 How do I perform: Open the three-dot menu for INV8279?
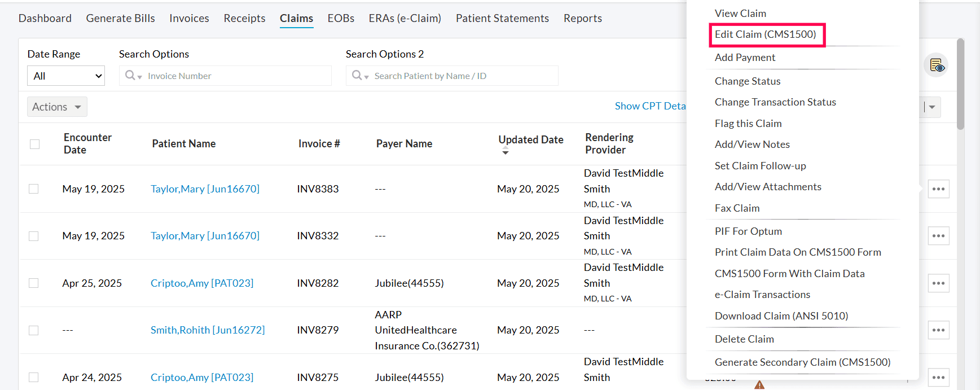click(938, 330)
